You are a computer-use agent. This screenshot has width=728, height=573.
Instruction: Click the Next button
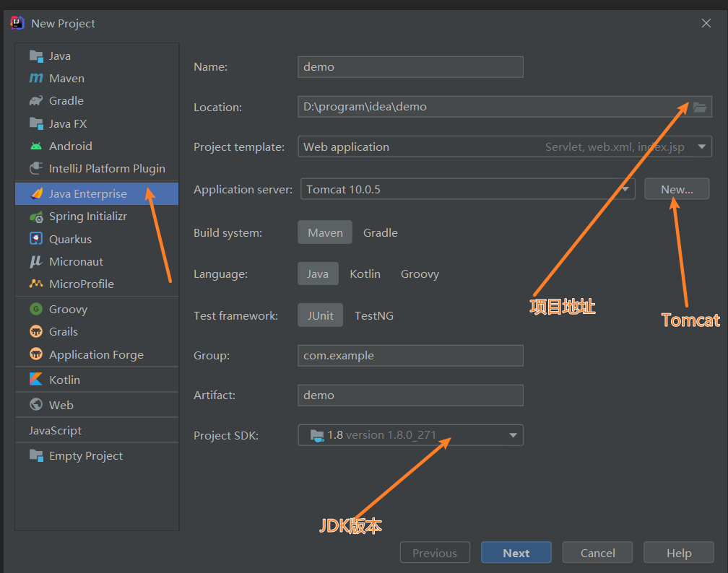click(x=516, y=553)
